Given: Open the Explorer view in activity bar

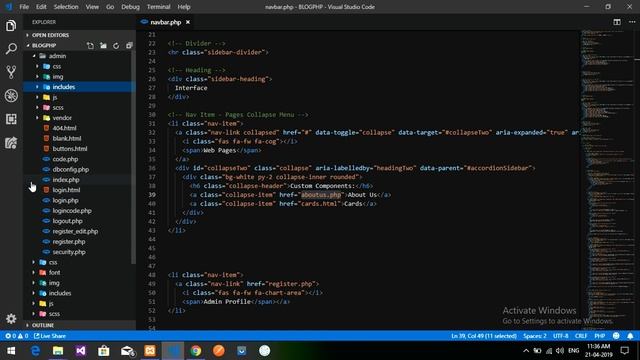Looking at the screenshot, I should [11, 26].
